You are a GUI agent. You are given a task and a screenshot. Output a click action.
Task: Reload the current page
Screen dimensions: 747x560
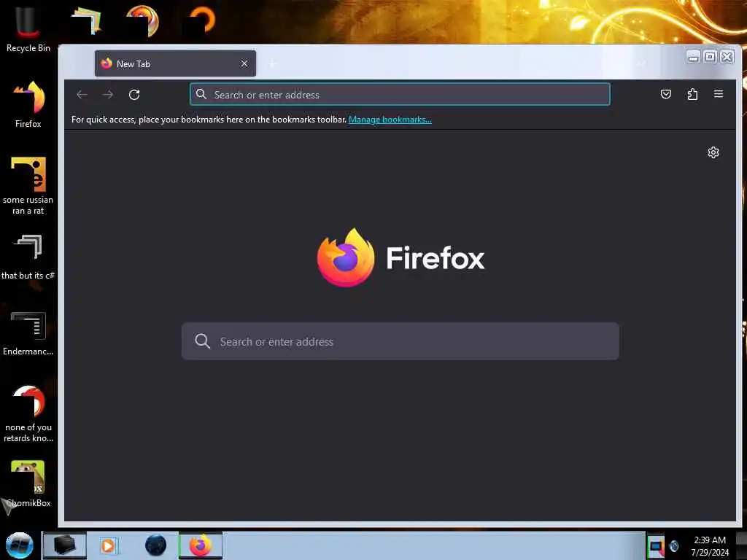(134, 95)
